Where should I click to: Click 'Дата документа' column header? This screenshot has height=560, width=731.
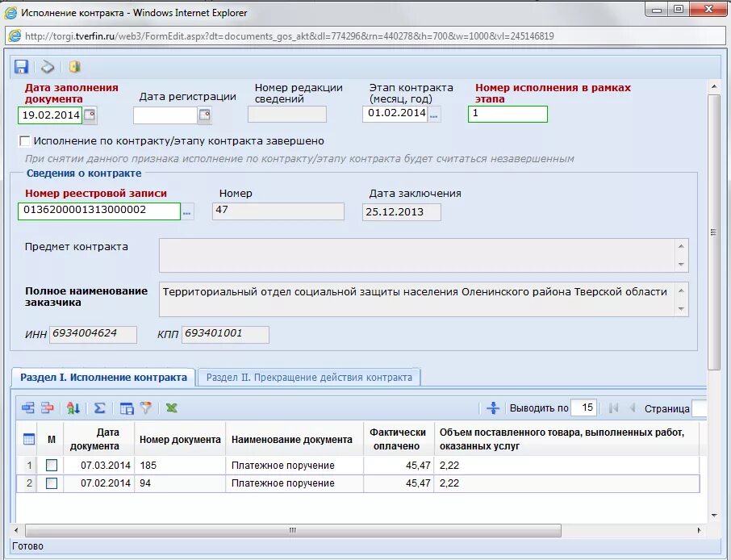(x=98, y=439)
